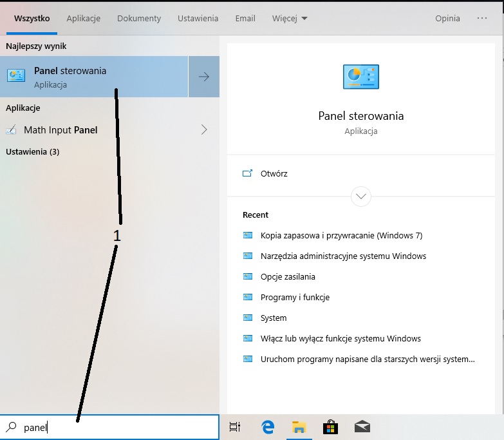This screenshot has height=440, width=504.
Task: Click icon beside Kopia zapasowa i przywracanie
Action: 248,235
